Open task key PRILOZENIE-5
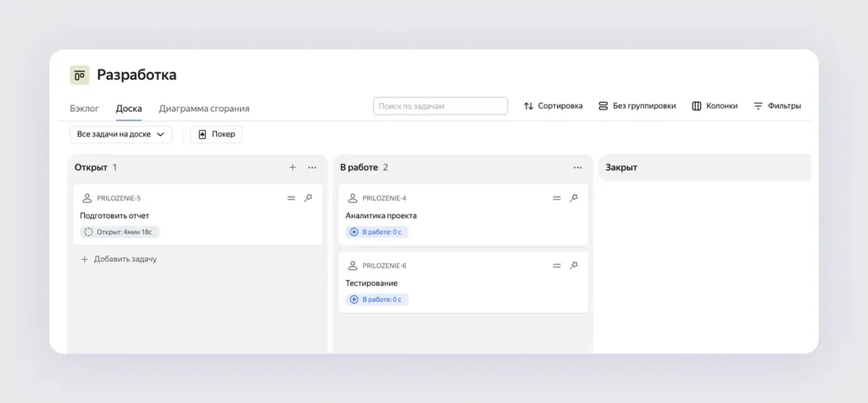Image resolution: width=868 pixels, height=403 pixels. pyautogui.click(x=119, y=199)
